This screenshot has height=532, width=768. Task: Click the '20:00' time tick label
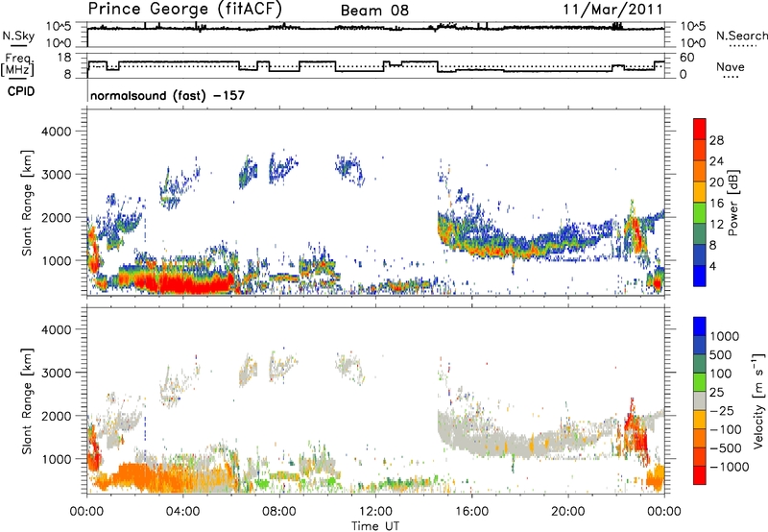(x=567, y=512)
